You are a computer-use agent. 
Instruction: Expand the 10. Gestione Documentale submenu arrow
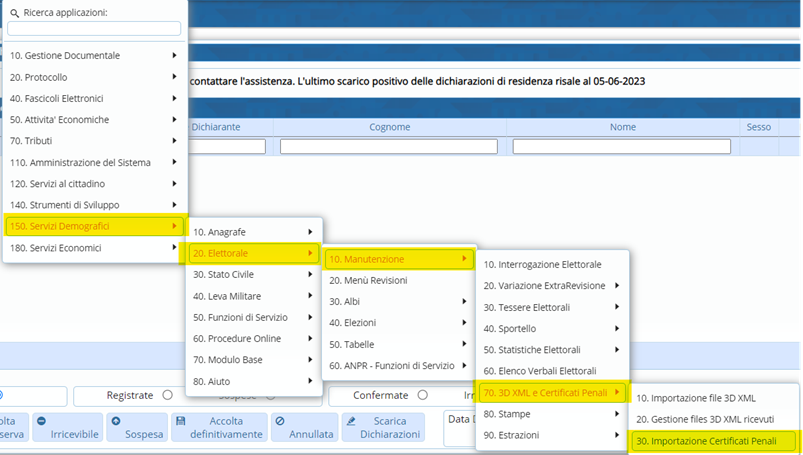pos(175,55)
